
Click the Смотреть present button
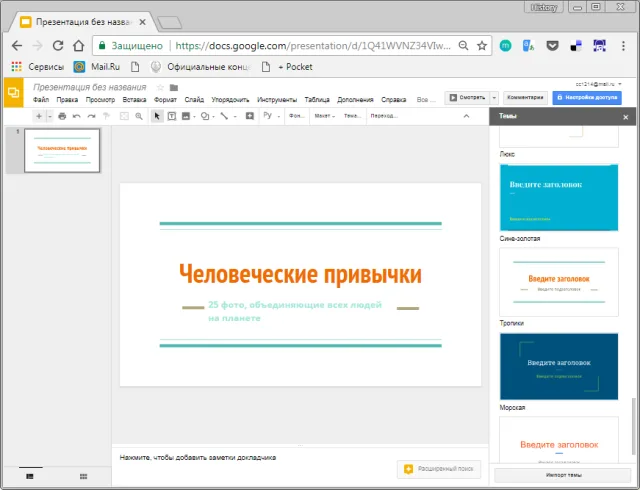coord(467,98)
